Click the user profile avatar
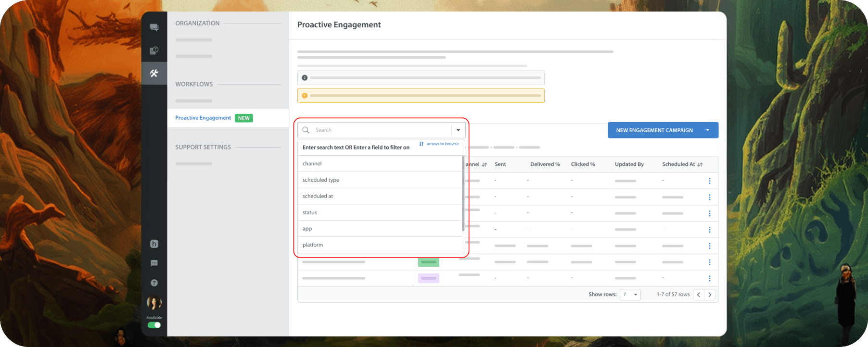The width and height of the screenshot is (868, 347). tap(154, 303)
